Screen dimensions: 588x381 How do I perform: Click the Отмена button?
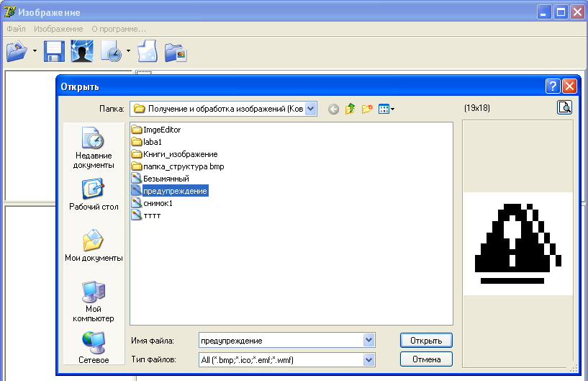coord(426,359)
